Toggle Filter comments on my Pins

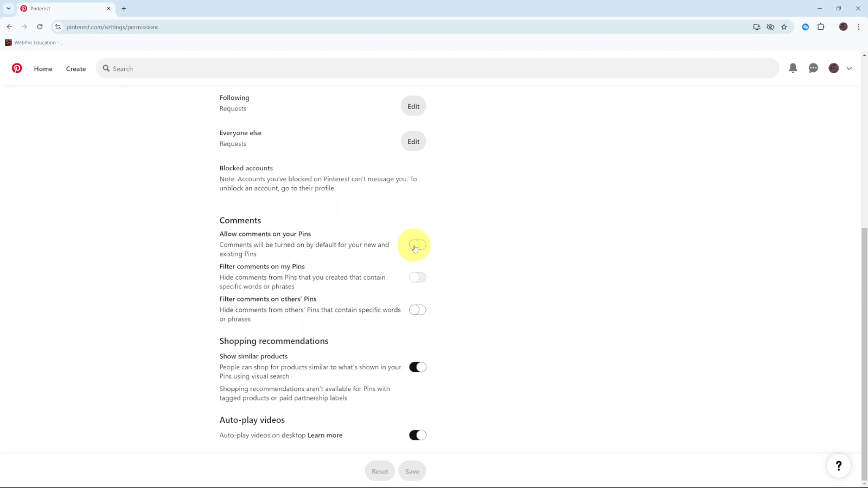418,277
